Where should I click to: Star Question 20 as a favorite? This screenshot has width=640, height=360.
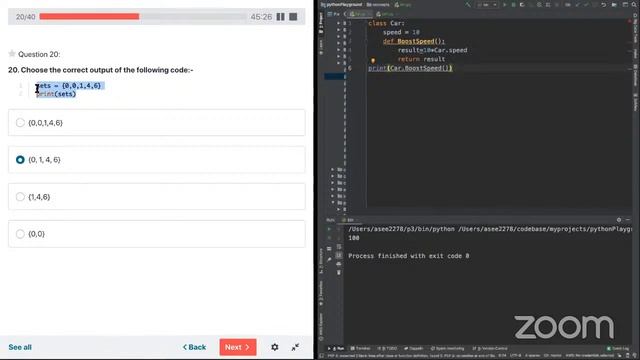pyautogui.click(x=12, y=53)
